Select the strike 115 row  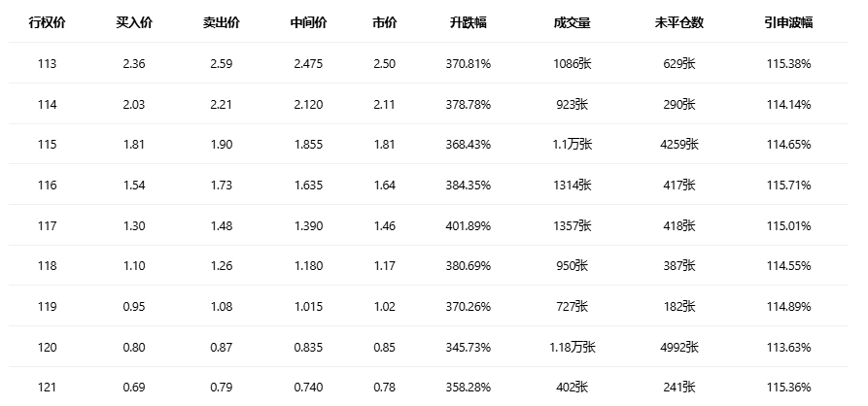click(x=47, y=145)
